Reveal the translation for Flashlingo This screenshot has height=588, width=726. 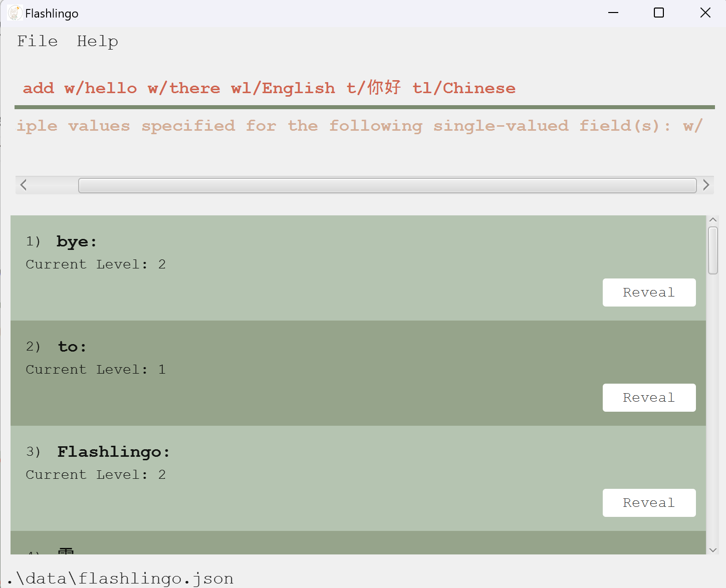click(649, 503)
